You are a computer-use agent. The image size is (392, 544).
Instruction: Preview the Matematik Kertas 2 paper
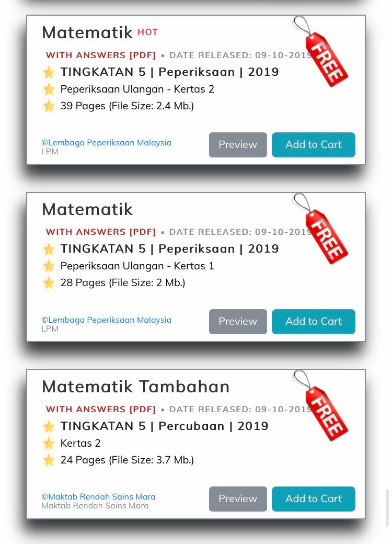click(238, 145)
